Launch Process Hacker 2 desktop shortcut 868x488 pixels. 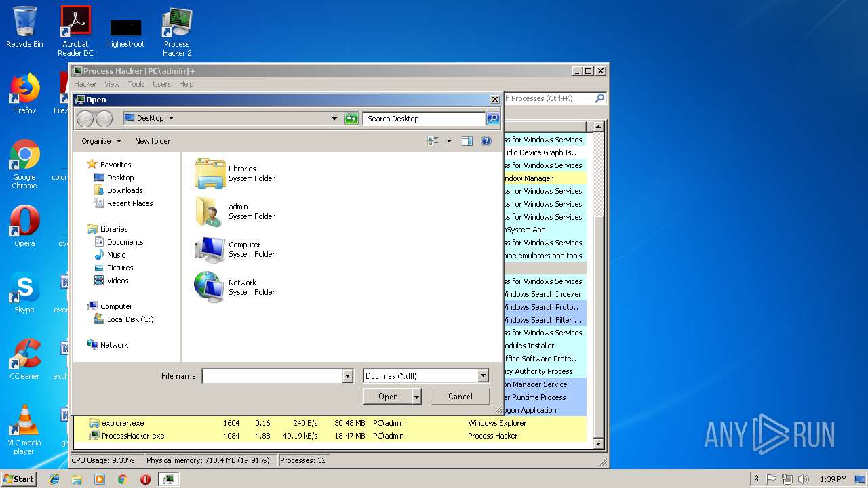pyautogui.click(x=177, y=31)
